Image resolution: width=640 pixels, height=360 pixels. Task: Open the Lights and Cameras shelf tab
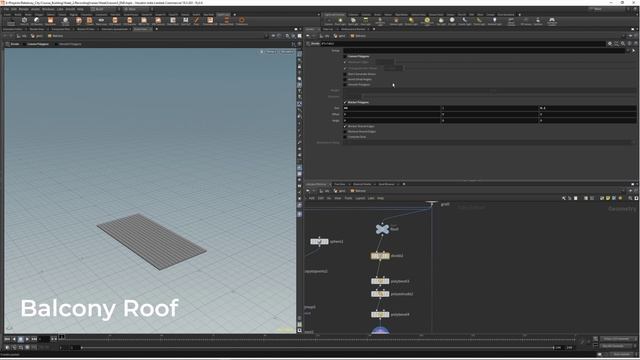[x=334, y=15]
